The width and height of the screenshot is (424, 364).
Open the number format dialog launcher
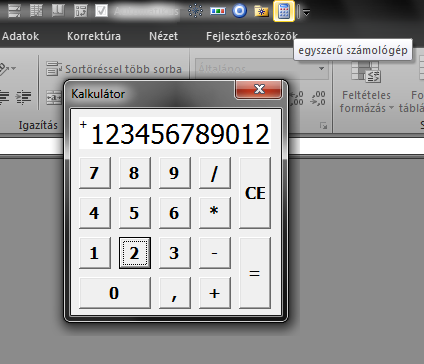pos(323,126)
